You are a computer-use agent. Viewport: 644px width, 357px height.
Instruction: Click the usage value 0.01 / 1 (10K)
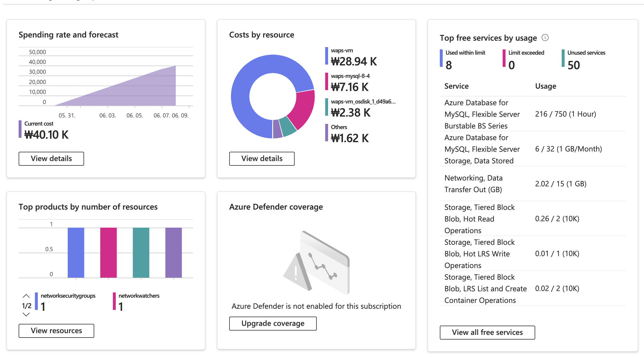[x=557, y=254]
